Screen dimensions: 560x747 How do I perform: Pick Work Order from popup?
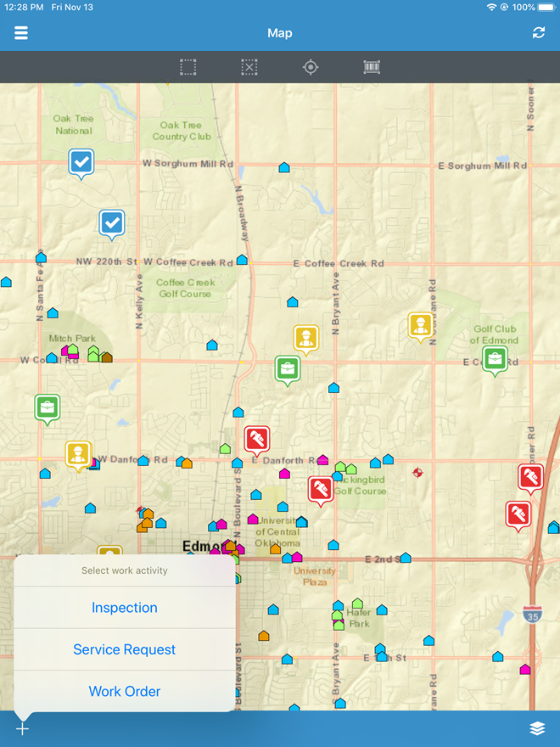(125, 691)
